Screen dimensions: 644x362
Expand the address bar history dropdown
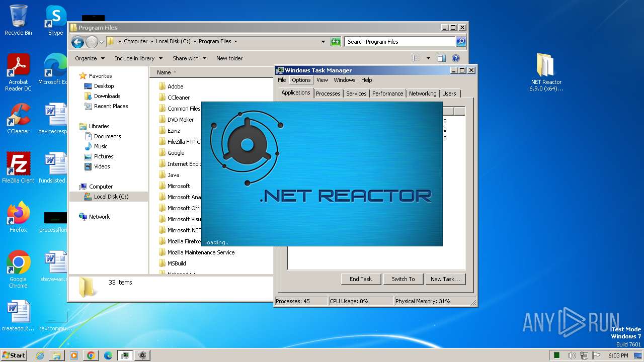coord(323,42)
